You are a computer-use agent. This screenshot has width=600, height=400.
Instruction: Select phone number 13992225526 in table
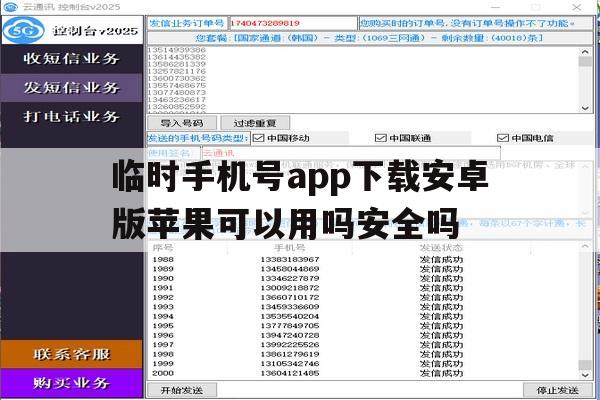click(290, 345)
